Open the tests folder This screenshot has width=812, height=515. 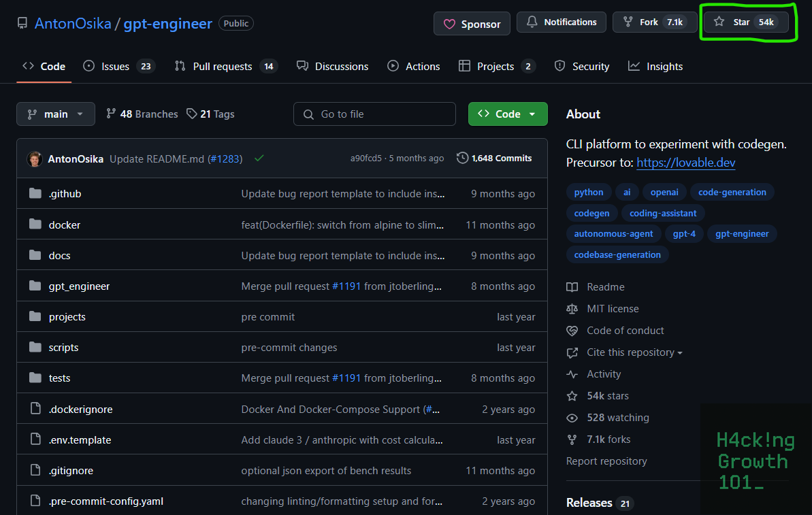tap(59, 378)
